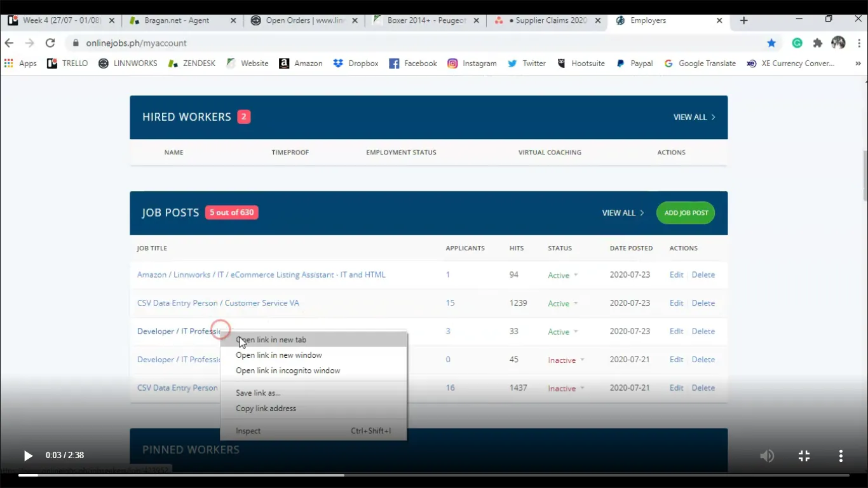Edit the Amazon / Linnworks job post
Viewport: 868px width, 488px height.
(x=676, y=275)
